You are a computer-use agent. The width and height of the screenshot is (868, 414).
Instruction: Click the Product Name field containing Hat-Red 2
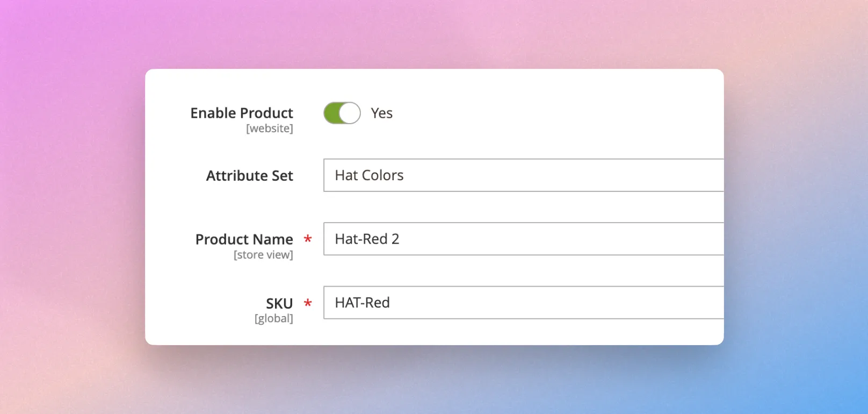524,239
